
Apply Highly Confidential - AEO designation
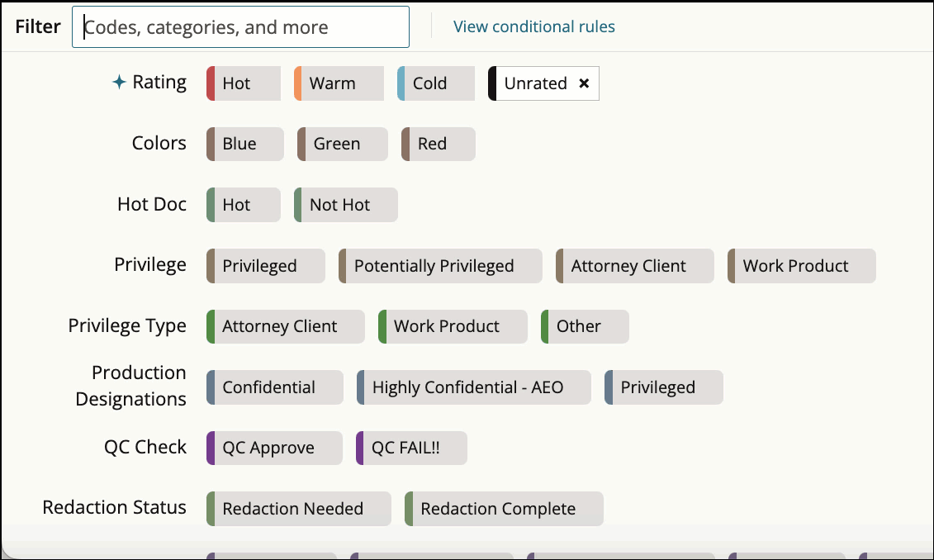click(x=473, y=387)
